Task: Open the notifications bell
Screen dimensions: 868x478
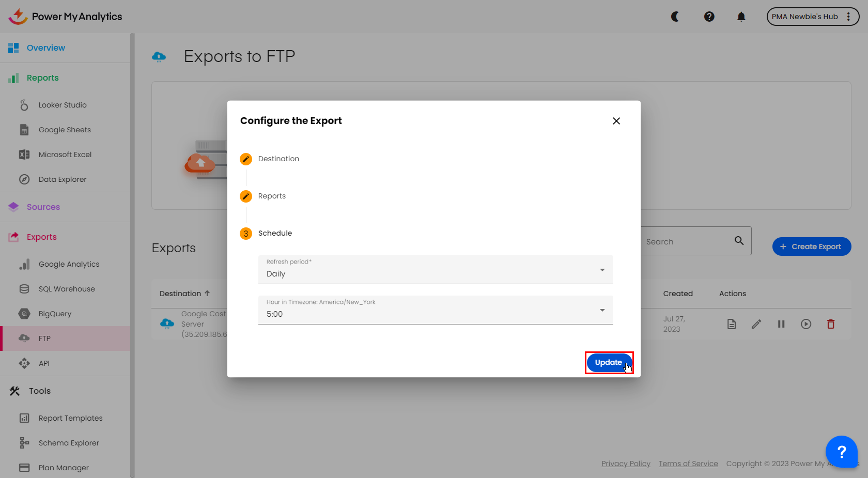Action: (x=741, y=17)
